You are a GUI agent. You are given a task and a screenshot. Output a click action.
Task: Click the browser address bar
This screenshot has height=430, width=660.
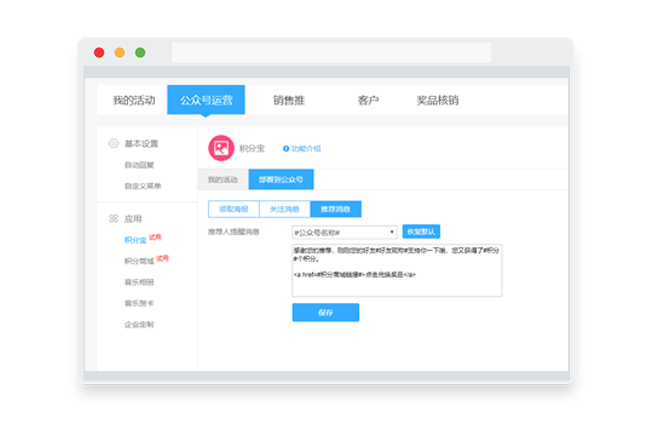tap(331, 53)
